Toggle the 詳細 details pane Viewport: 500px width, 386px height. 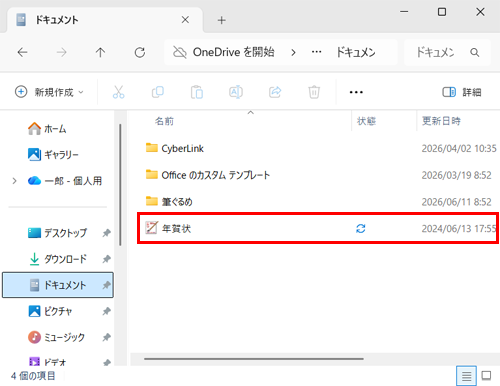pos(462,92)
